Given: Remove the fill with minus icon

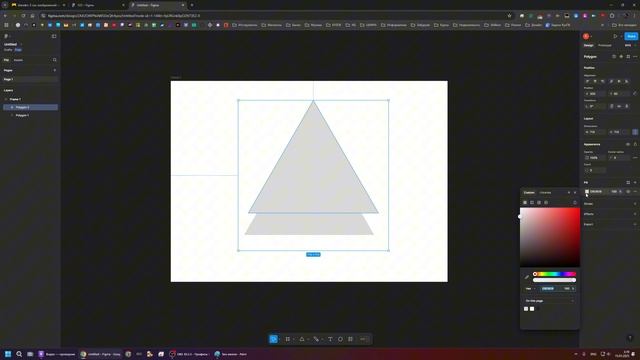Looking at the screenshot, I should [x=635, y=191].
